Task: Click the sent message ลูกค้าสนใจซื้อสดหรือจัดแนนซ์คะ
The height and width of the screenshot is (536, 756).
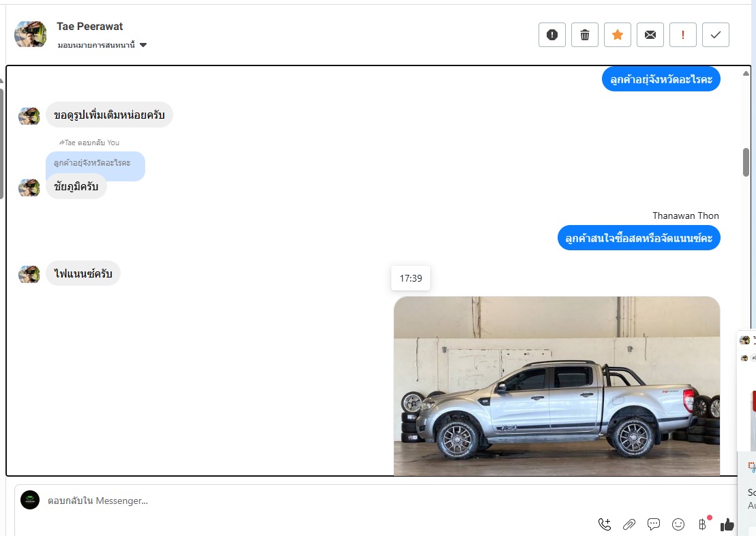Action: (639, 238)
